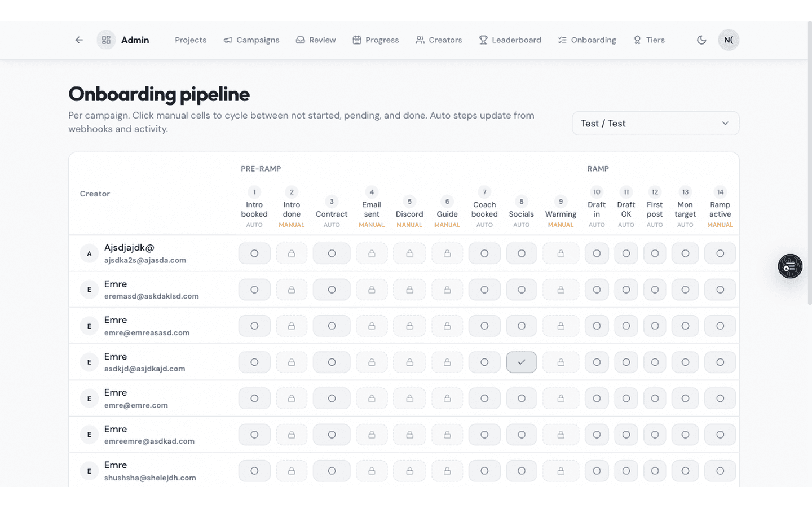Click Discord lock for eremasd@askdaklsd.com
This screenshot has height=508, width=812.
(409, 290)
